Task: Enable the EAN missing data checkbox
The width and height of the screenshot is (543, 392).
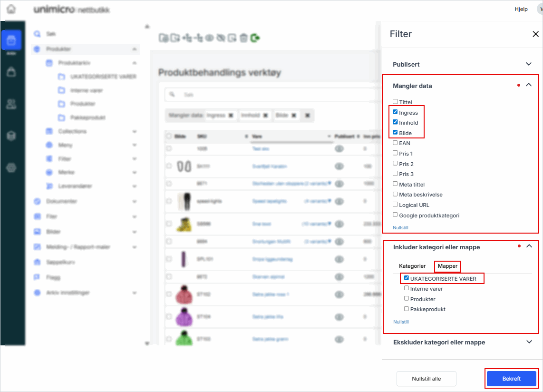Action: (x=395, y=143)
